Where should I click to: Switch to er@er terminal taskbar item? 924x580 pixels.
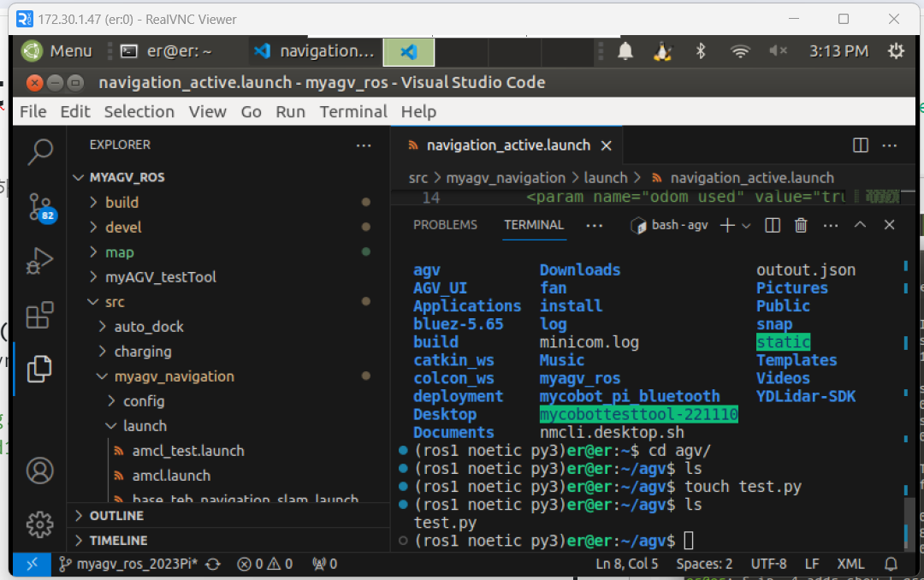[x=166, y=51]
